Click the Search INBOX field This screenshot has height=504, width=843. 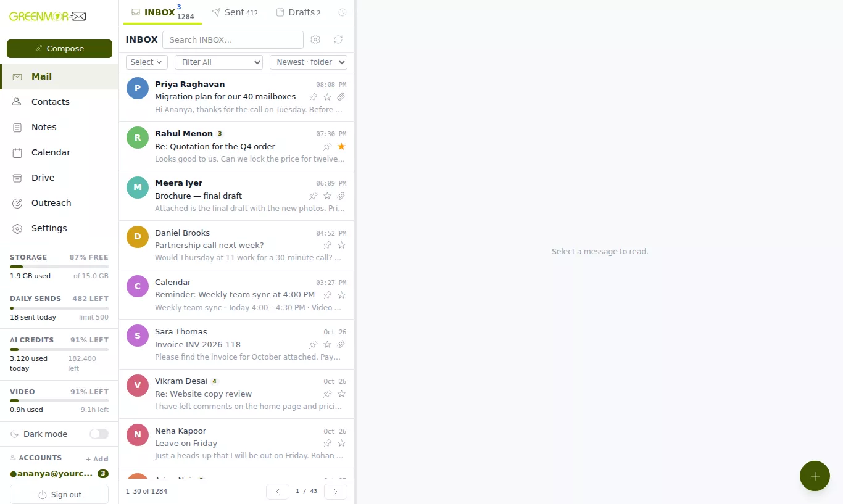pyautogui.click(x=233, y=39)
